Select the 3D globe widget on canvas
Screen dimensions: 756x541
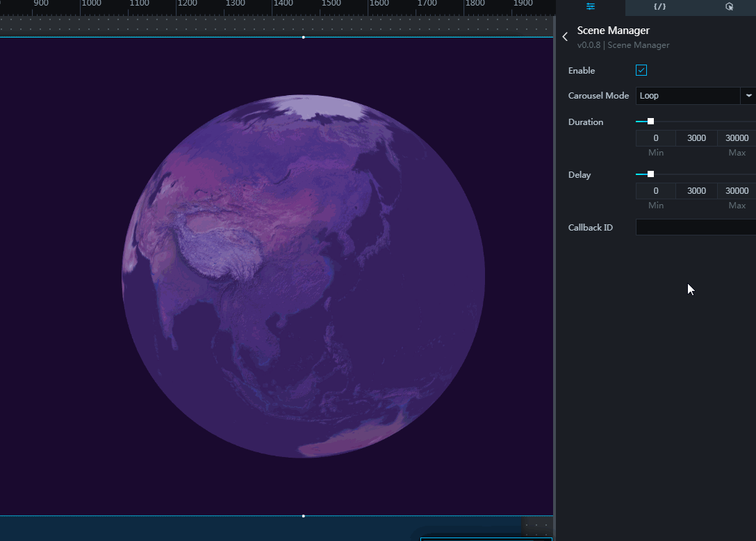(303, 276)
